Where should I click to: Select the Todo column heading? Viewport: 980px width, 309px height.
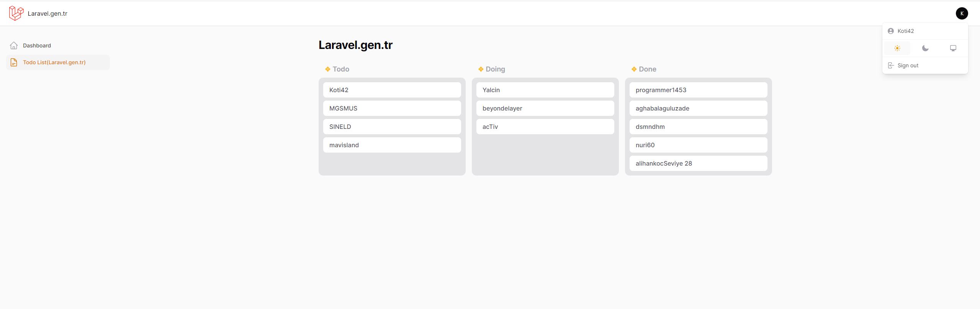click(x=341, y=69)
